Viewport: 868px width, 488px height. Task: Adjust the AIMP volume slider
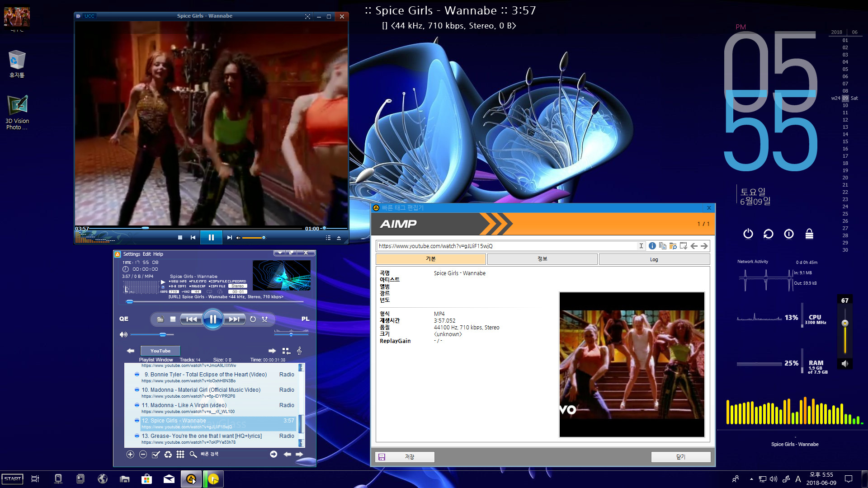(152, 334)
